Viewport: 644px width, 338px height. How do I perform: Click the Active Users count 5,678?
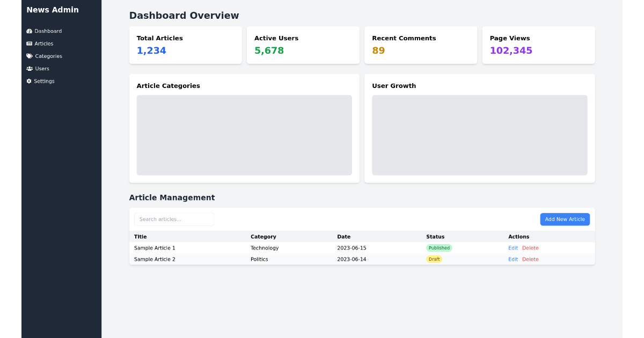(x=269, y=50)
